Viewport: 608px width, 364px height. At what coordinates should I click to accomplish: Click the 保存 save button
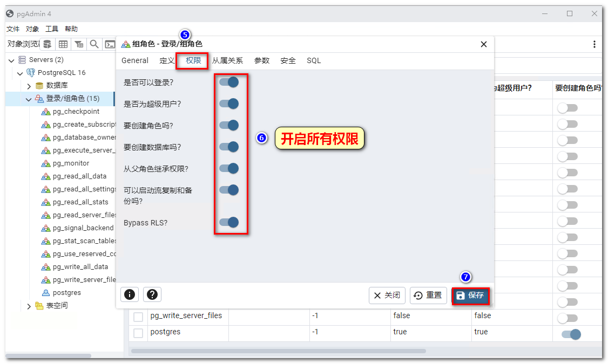[x=470, y=296]
